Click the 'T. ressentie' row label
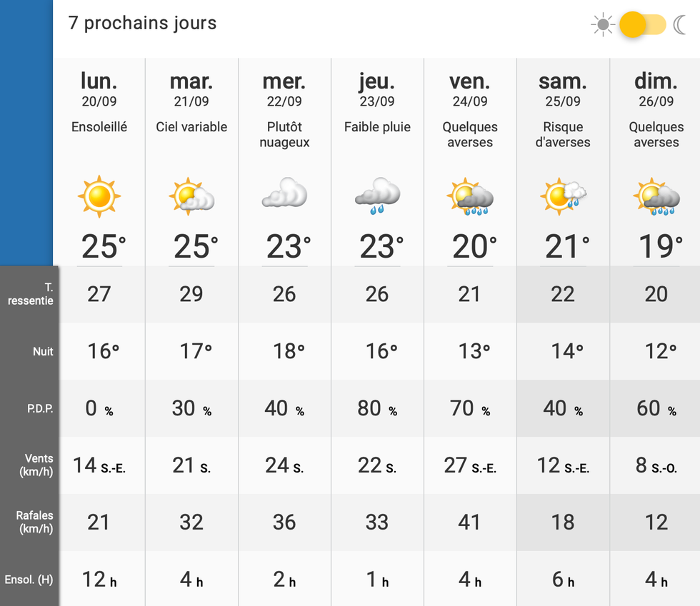The height and width of the screenshot is (606, 700). tap(31, 293)
